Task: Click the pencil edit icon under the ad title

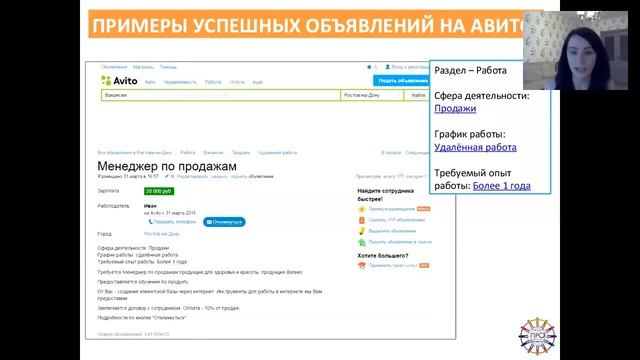Action: point(167,177)
